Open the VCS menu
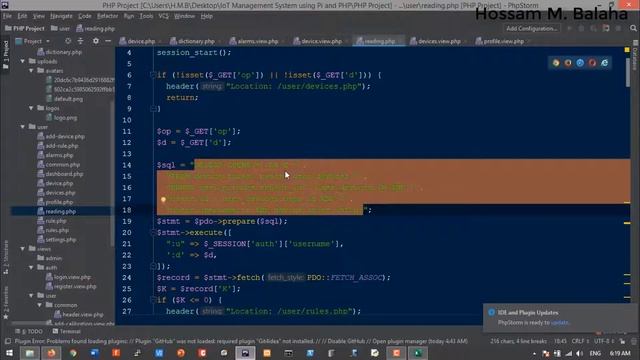The image size is (640, 360). (x=163, y=16)
